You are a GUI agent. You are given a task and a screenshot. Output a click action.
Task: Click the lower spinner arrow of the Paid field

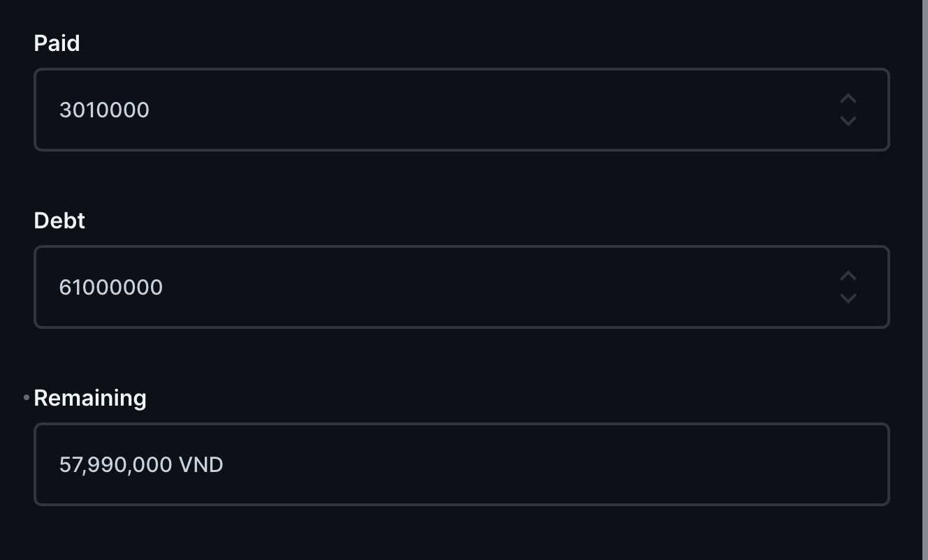click(848, 121)
